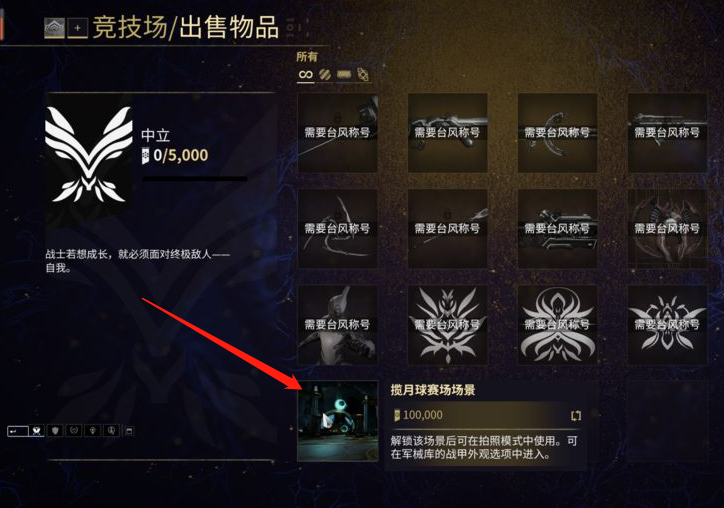Image resolution: width=724 pixels, height=508 pixels.
Task: Filter by the gold rectangular mod icon
Action: coord(344,74)
